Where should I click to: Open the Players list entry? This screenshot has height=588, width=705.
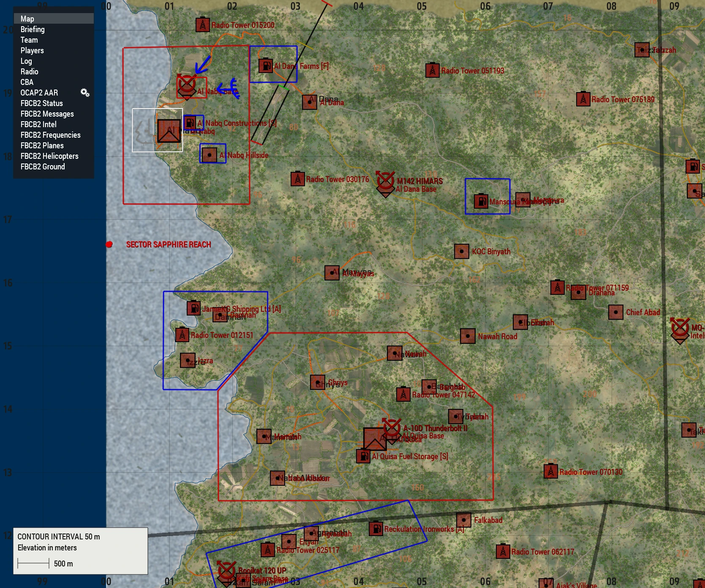click(x=32, y=50)
